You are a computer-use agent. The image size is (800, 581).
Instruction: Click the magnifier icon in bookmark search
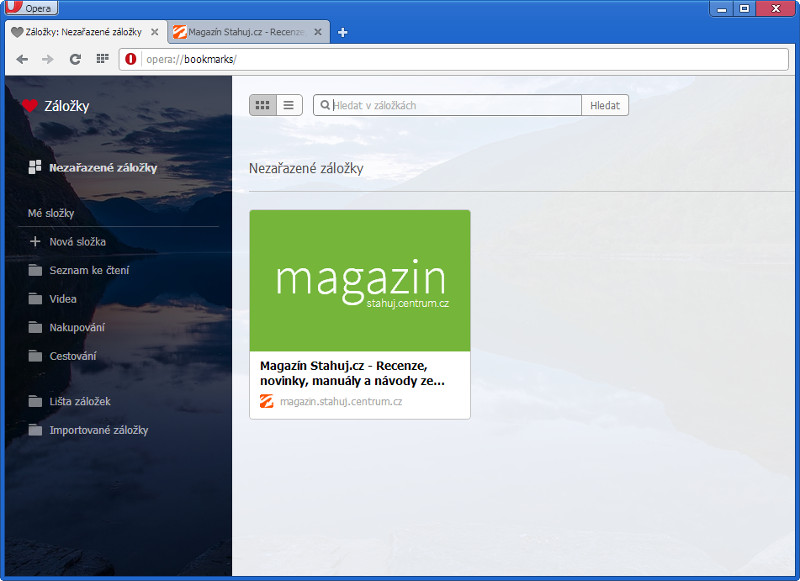click(x=324, y=105)
